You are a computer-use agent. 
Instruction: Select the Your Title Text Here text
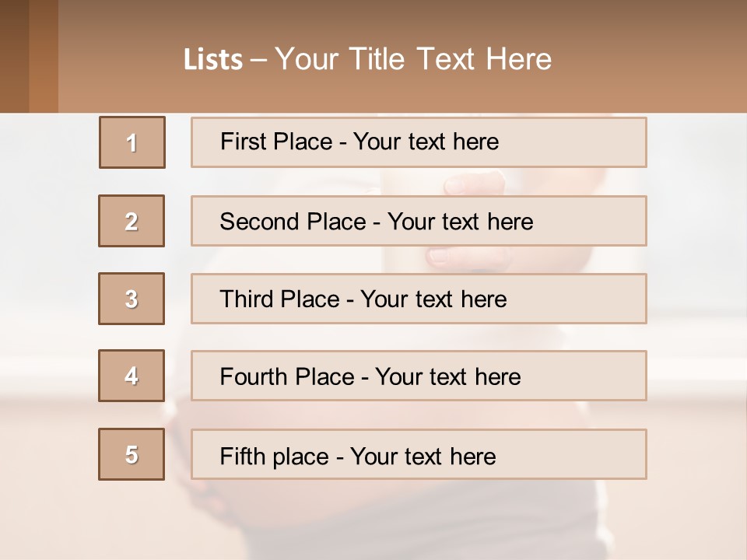pos(413,59)
